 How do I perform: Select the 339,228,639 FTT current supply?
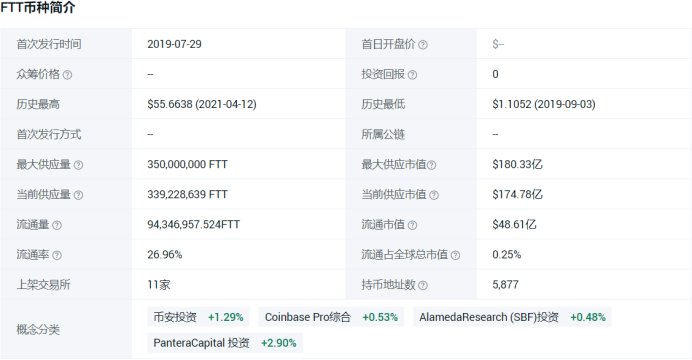coord(188,195)
